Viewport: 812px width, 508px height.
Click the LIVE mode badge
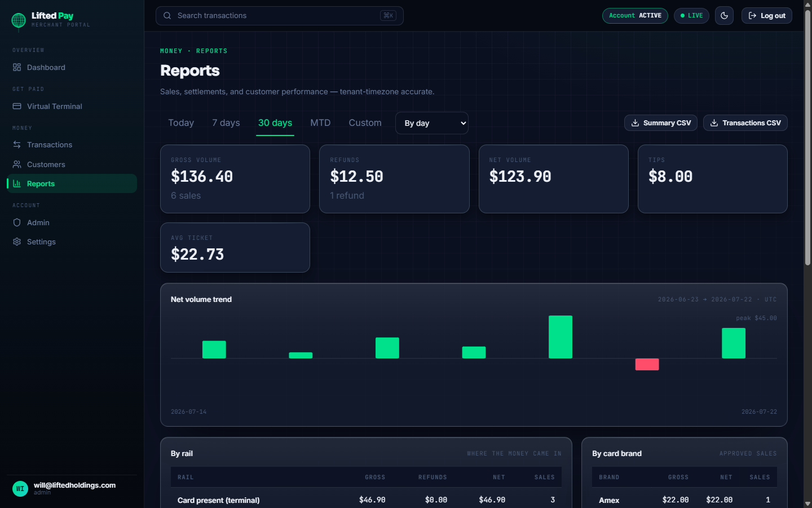(x=691, y=16)
